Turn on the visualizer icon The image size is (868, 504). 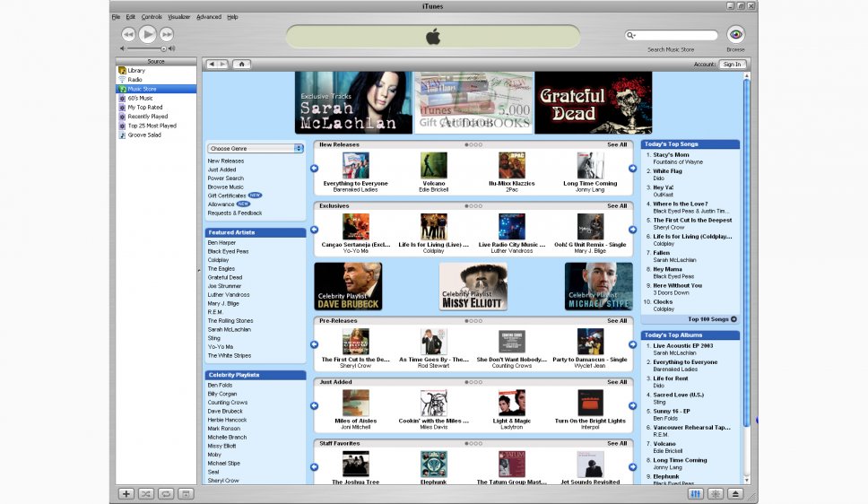click(716, 493)
